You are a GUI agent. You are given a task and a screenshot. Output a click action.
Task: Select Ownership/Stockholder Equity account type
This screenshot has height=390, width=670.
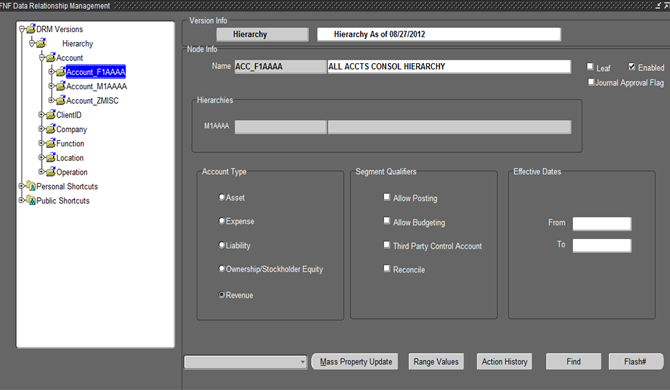[x=221, y=268]
